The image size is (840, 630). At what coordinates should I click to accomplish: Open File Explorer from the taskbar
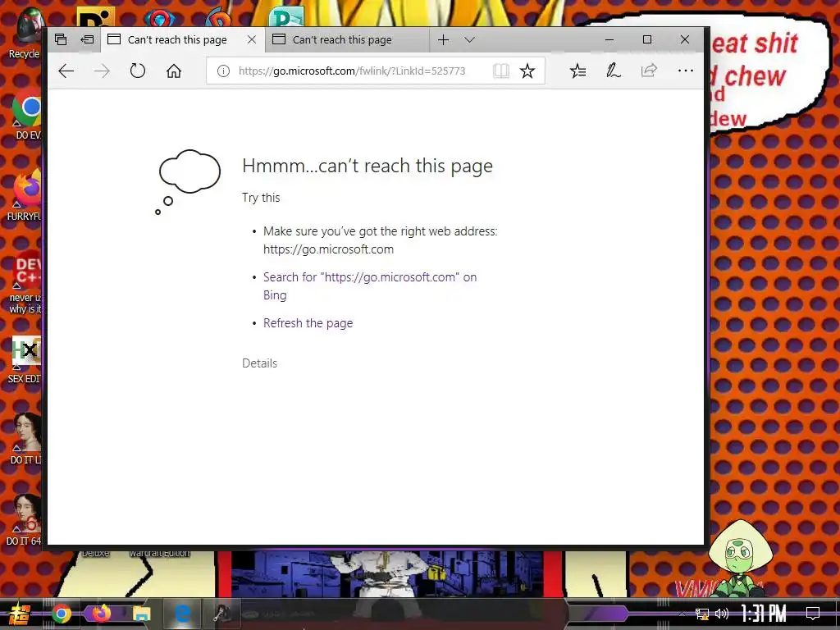pos(141,614)
